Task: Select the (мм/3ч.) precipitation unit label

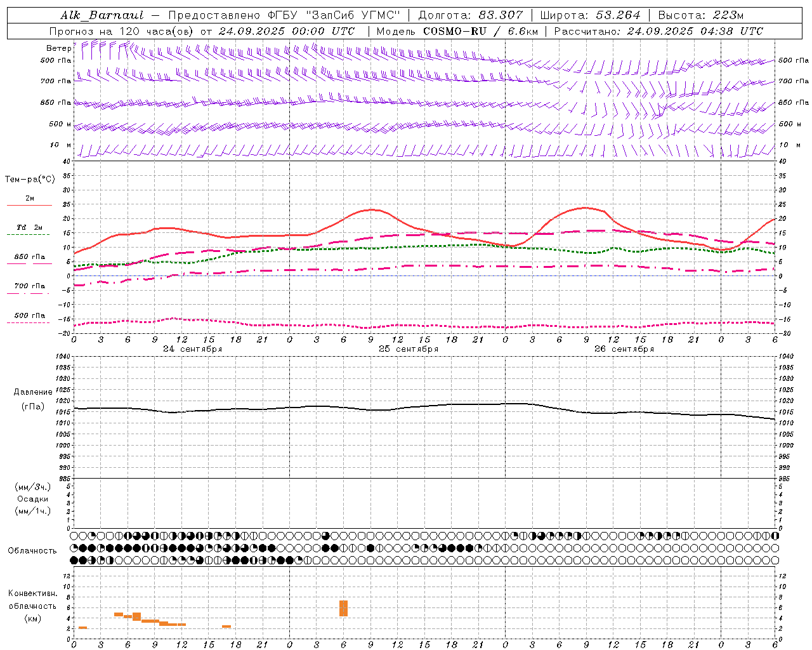Action: pyautogui.click(x=32, y=487)
